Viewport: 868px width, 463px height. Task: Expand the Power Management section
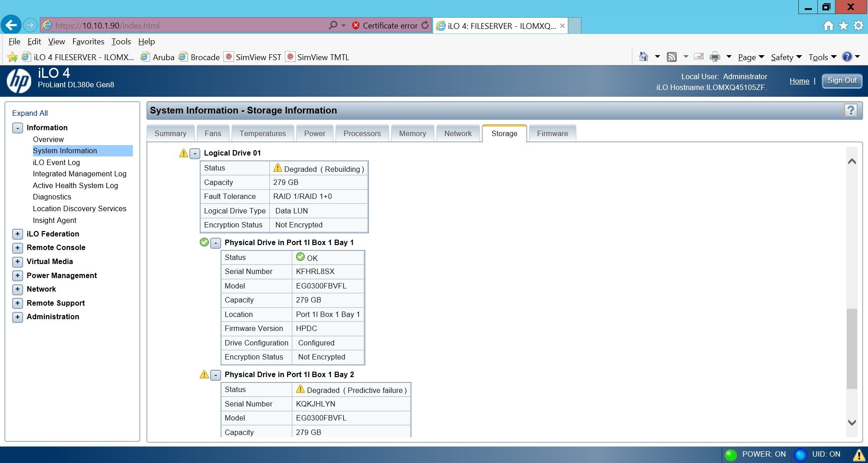pyautogui.click(x=17, y=276)
